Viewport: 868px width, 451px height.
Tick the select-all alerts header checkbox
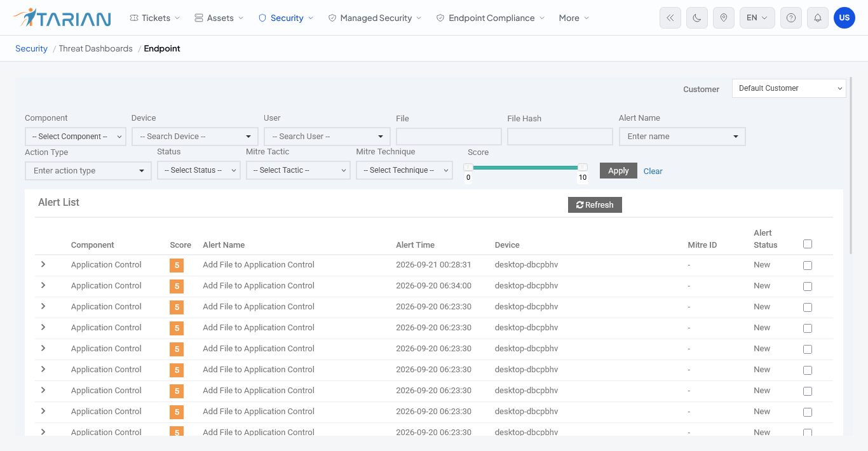pyautogui.click(x=808, y=244)
